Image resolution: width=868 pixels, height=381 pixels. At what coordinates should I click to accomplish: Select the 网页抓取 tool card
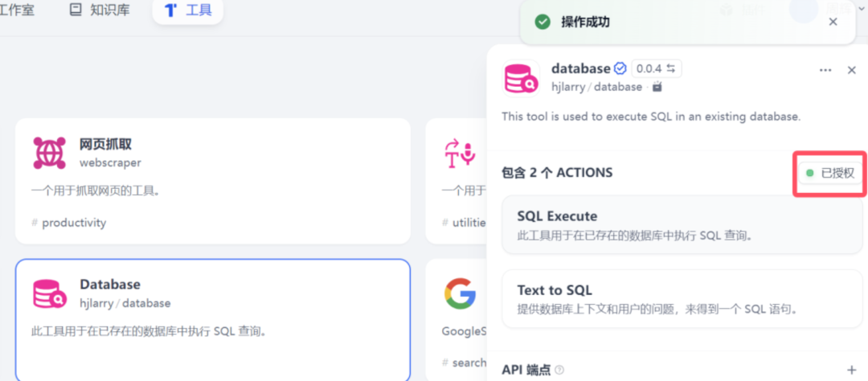[213, 181]
